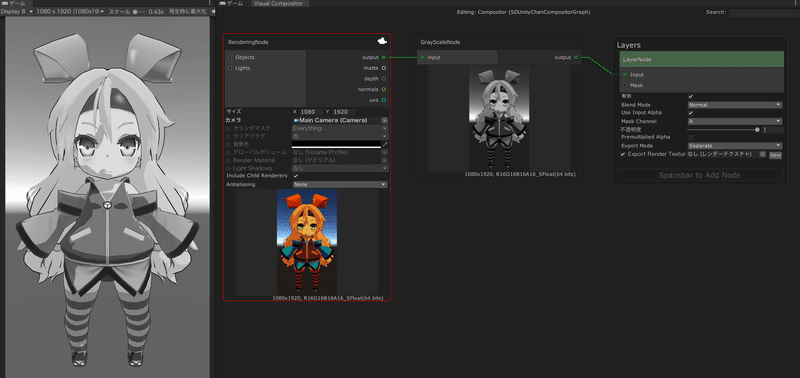Uncheck Export Render Texture checkbox
The height and width of the screenshot is (378, 800).
(x=623, y=154)
